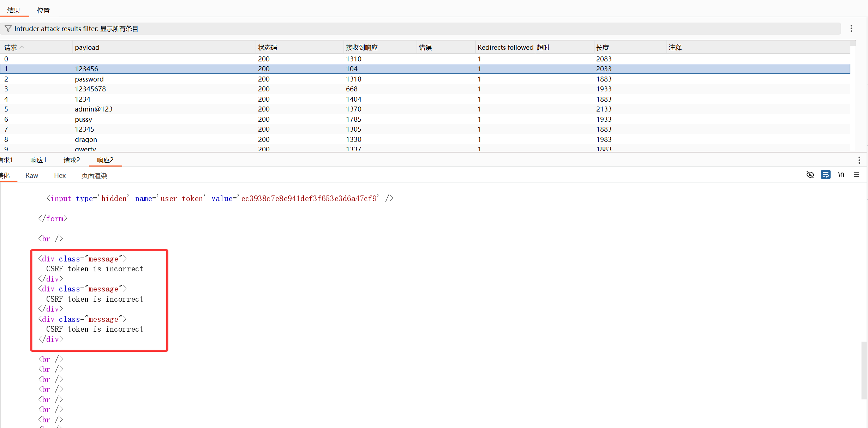Toggle the \n newline display button
868x428 pixels.
point(841,175)
